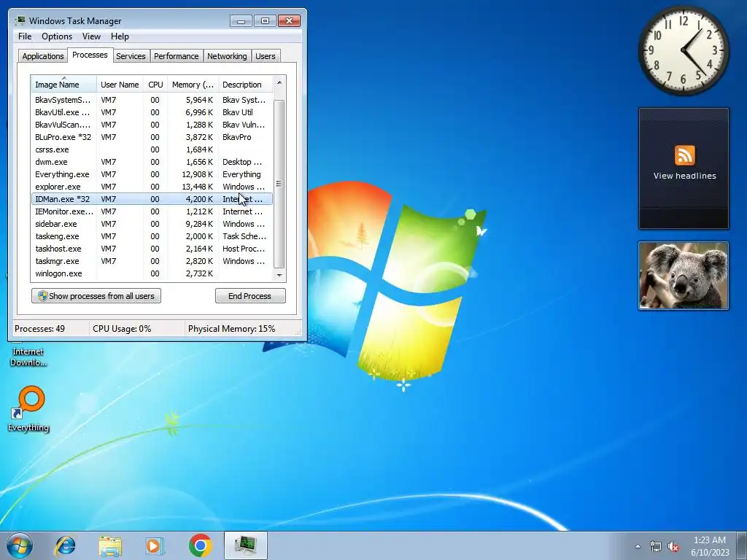This screenshot has width=747, height=560.
Task: Click the RSS feed orange icon gadget
Action: [684, 156]
